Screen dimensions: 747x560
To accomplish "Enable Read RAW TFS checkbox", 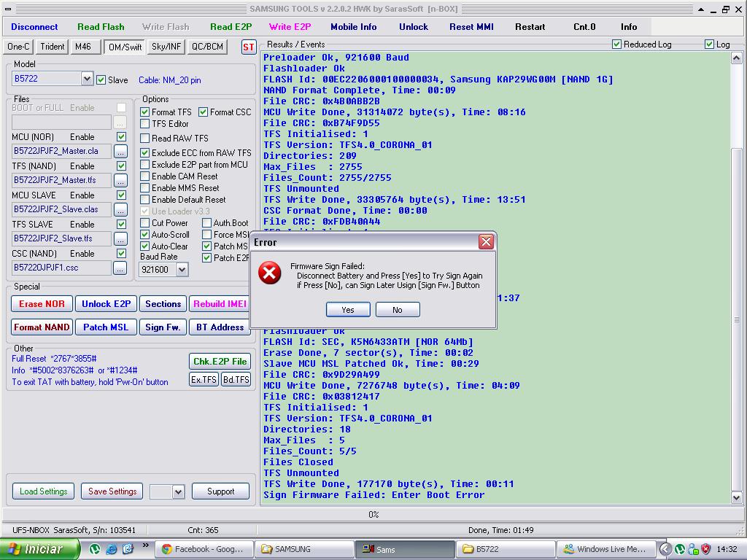I will click(x=145, y=139).
